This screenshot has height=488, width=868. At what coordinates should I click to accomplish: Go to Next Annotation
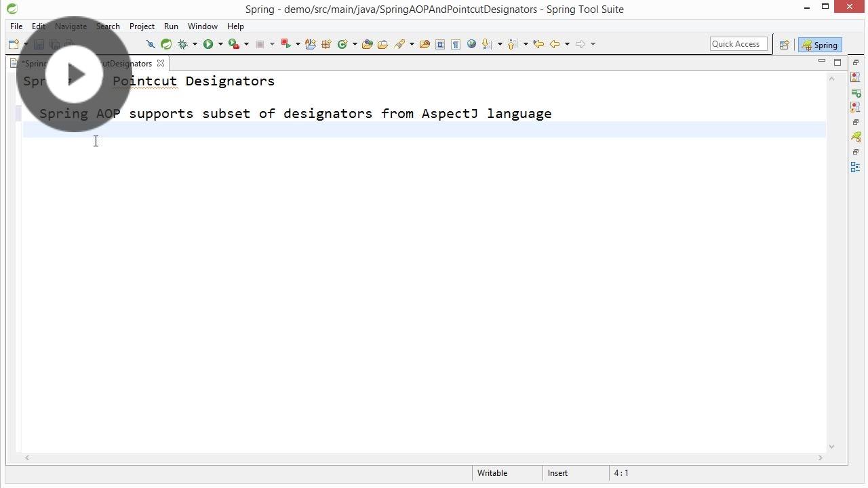(486, 44)
